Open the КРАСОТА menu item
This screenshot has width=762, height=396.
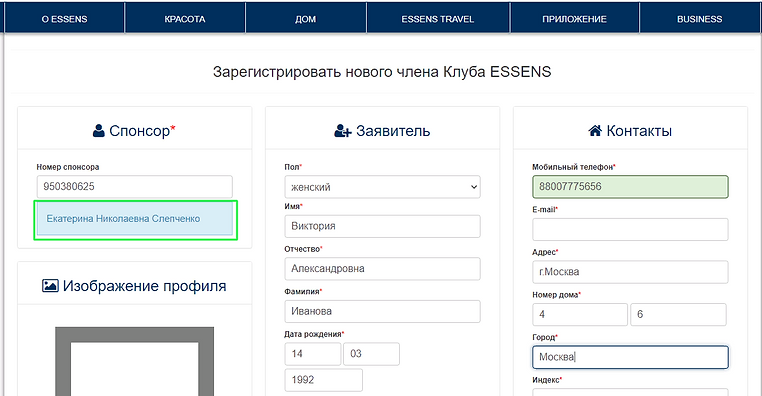(x=185, y=19)
